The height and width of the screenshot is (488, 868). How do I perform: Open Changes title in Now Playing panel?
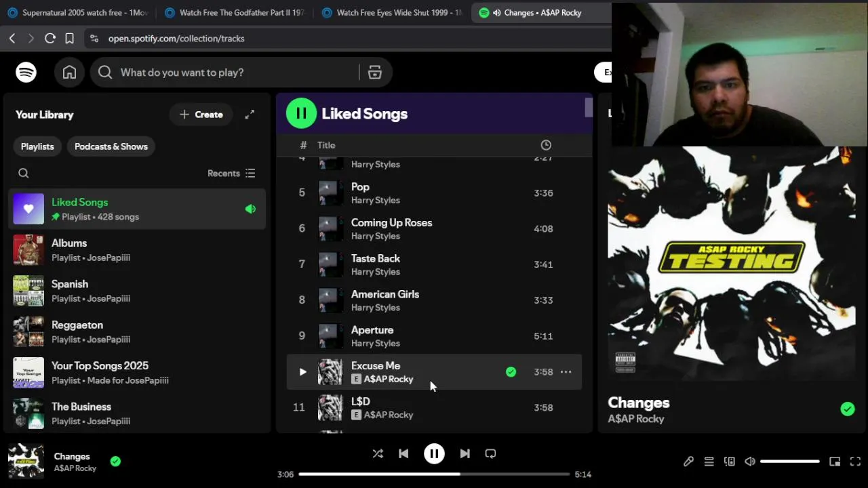coord(639,403)
